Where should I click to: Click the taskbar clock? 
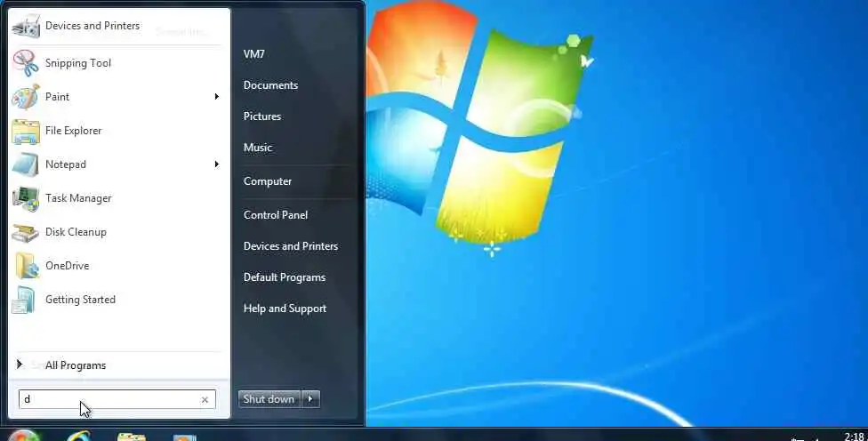click(854, 437)
